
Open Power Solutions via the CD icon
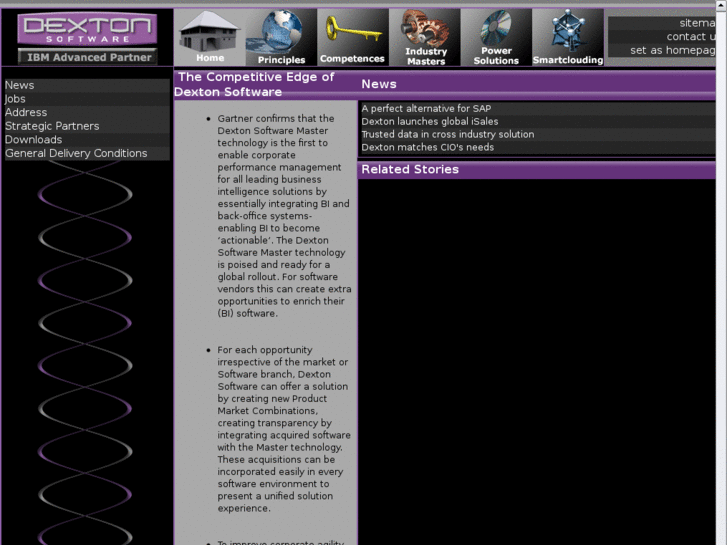point(496,37)
